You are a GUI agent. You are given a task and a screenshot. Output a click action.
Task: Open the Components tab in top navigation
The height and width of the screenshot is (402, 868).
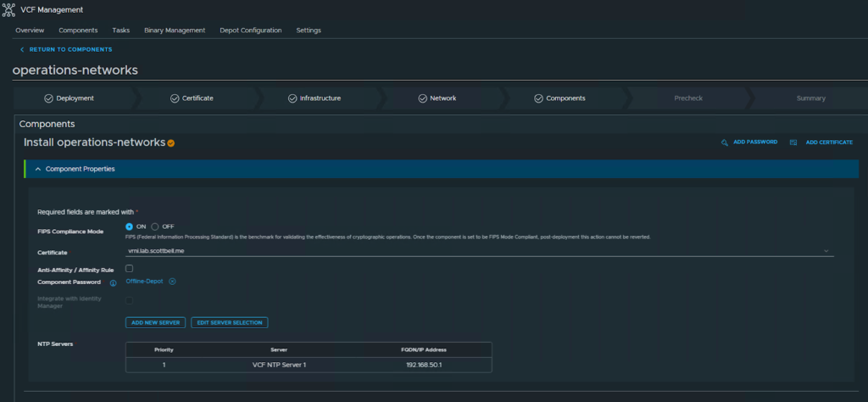(x=78, y=31)
